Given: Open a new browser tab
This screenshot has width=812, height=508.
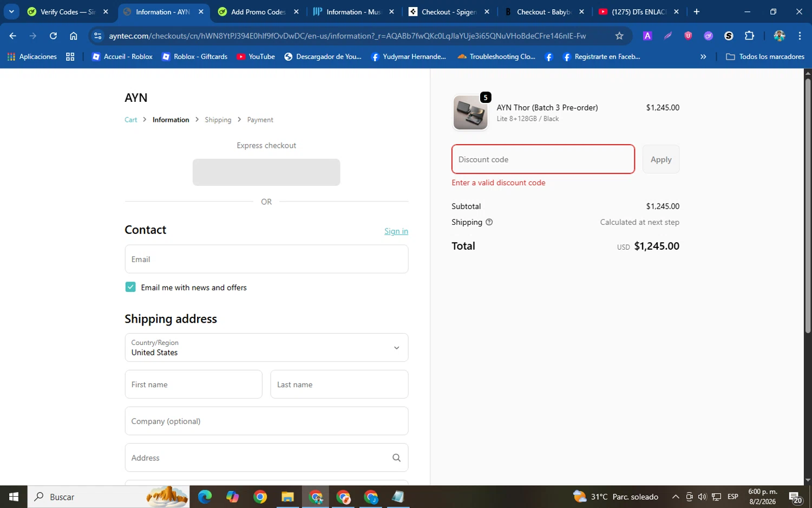Looking at the screenshot, I should (x=697, y=11).
